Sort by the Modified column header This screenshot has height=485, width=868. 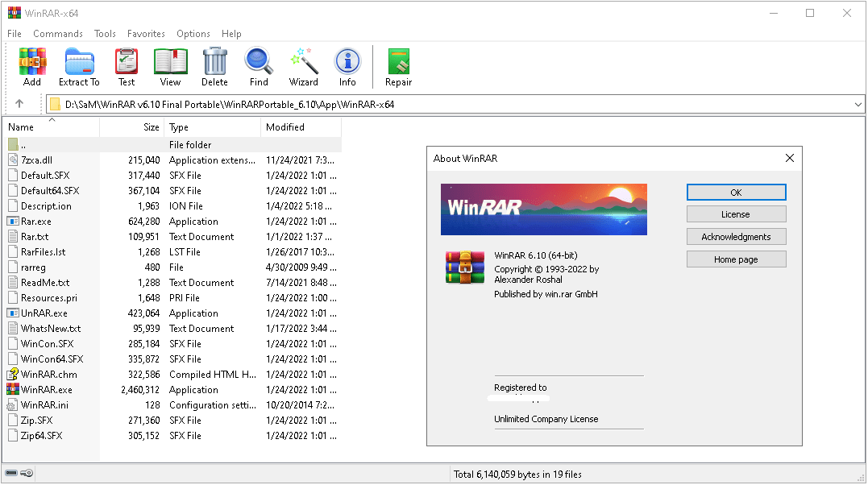301,126
